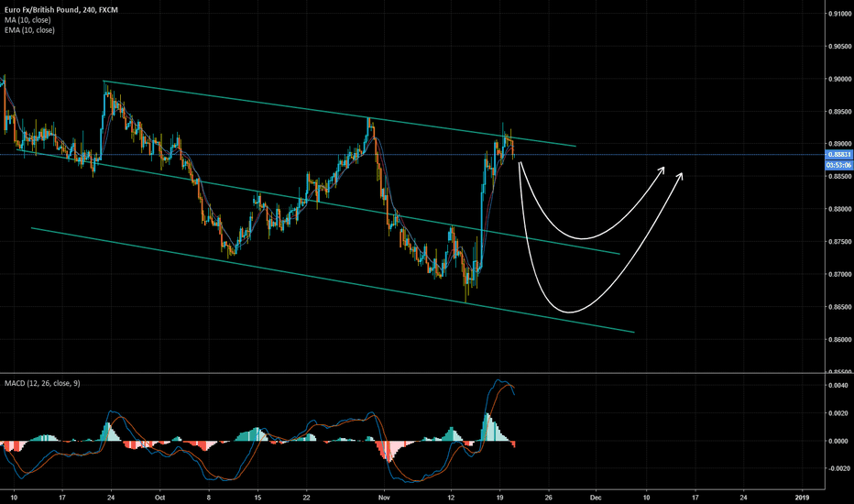Image resolution: width=854 pixels, height=504 pixels.
Task: Click the 2019 label on time axis
Action: 802,498
